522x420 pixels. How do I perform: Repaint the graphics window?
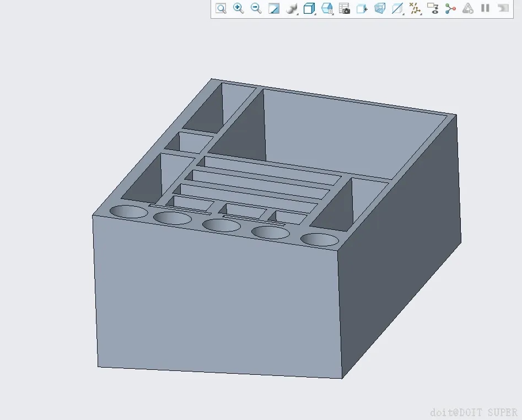273,8
